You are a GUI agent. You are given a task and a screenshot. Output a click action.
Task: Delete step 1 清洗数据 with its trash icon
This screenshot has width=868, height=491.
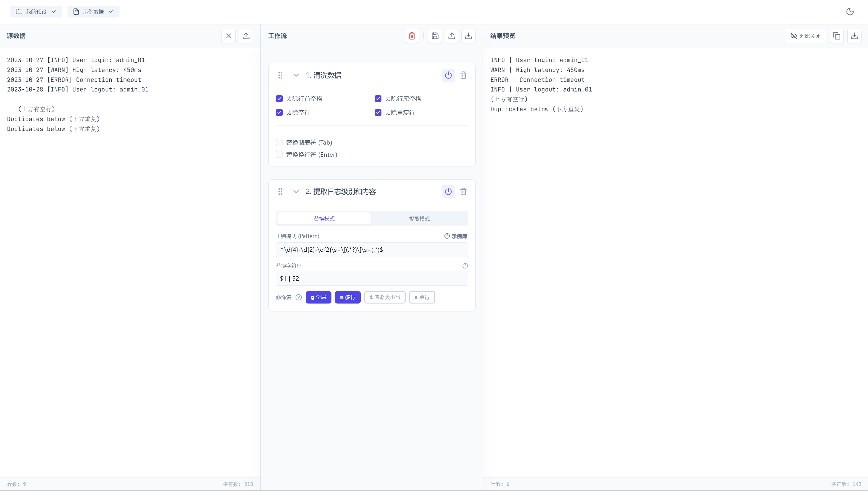(x=463, y=75)
